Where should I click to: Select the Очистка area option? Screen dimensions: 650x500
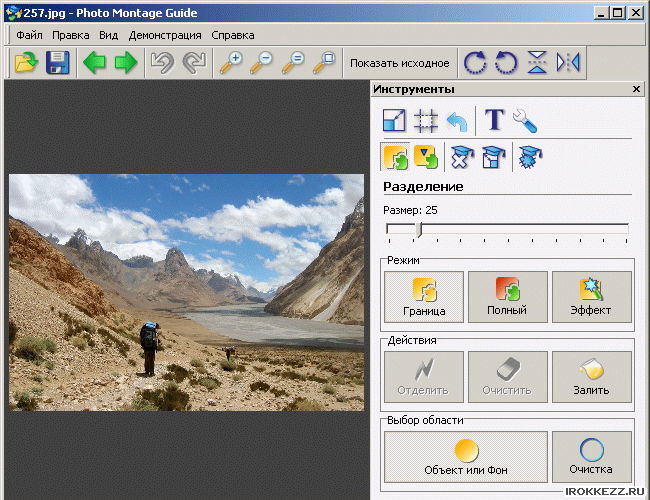[592, 457]
